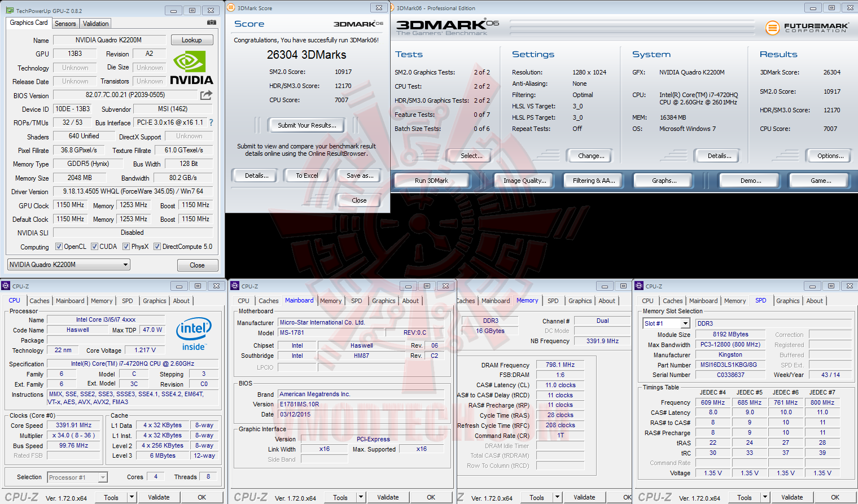Open the Graphs button in 3DMark06
The width and height of the screenshot is (858, 504).
[664, 181]
